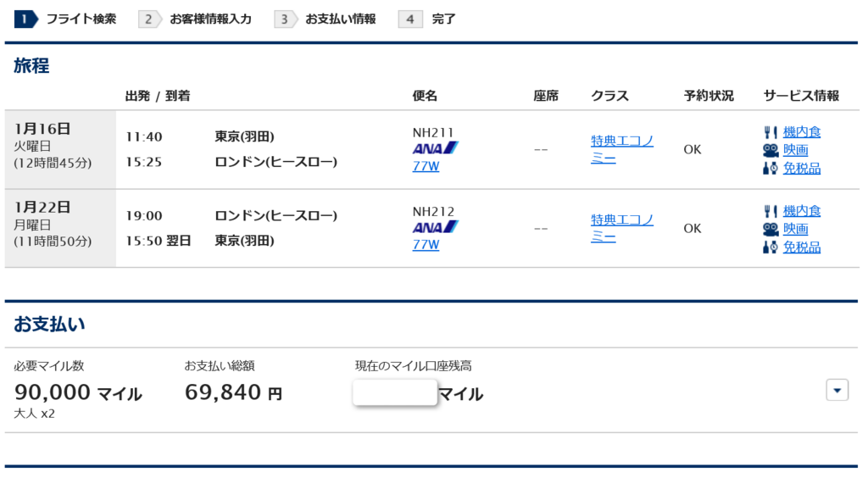Screen dimensions: 868x478
Task: Go to step 1 フライト検索
Action: tap(65, 19)
